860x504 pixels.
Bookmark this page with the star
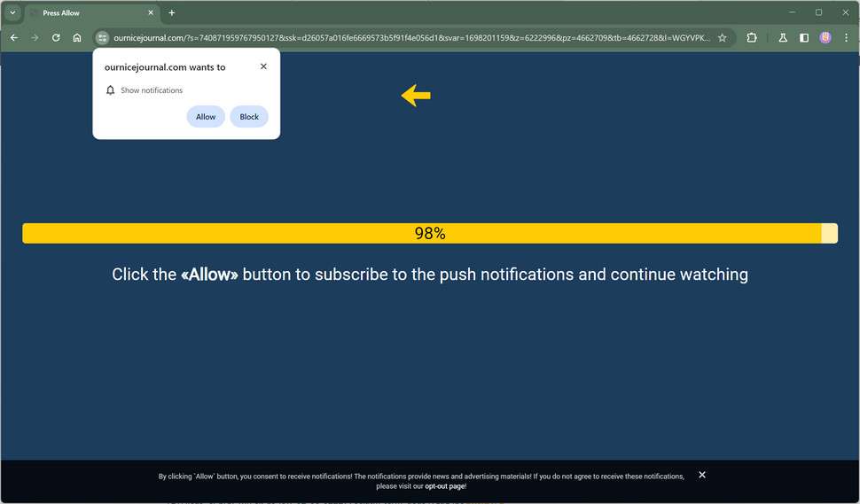(723, 38)
